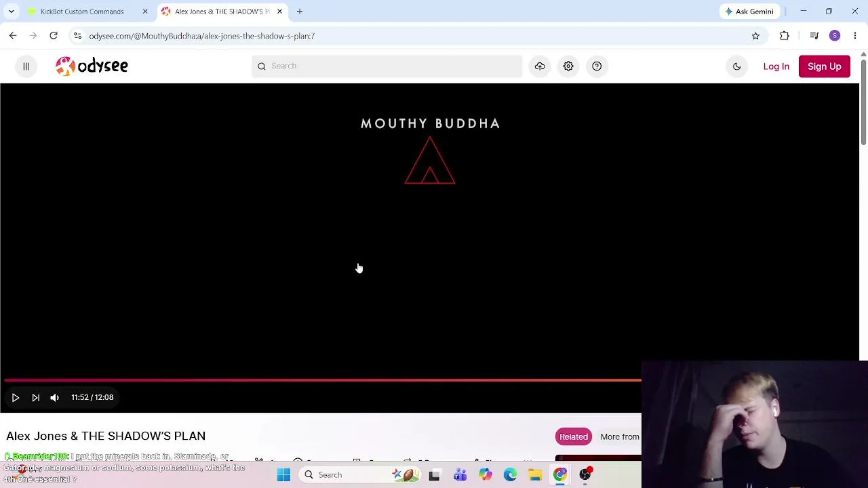
Task: Open the Chrome three-dot menu
Action: click(x=855, y=36)
